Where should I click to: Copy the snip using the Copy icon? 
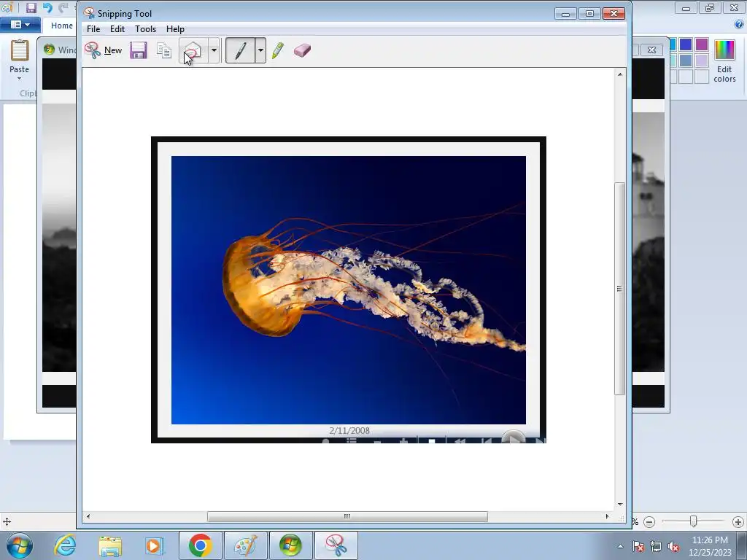(164, 50)
